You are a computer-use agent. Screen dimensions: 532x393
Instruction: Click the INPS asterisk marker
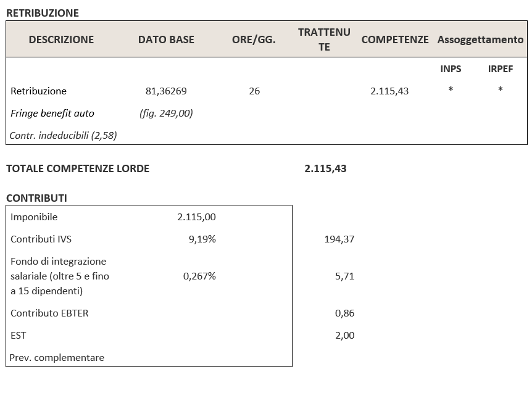pos(451,90)
